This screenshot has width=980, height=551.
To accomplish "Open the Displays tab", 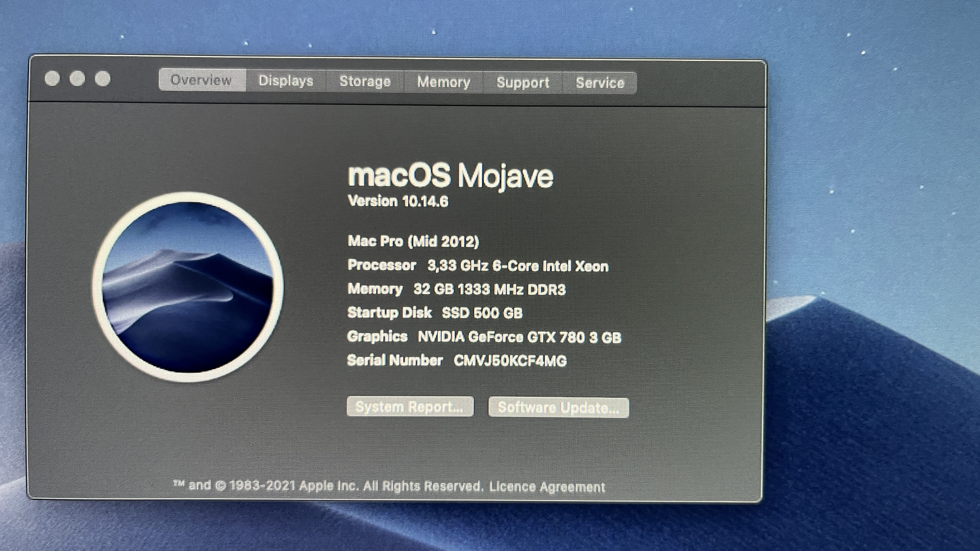I will (x=286, y=81).
